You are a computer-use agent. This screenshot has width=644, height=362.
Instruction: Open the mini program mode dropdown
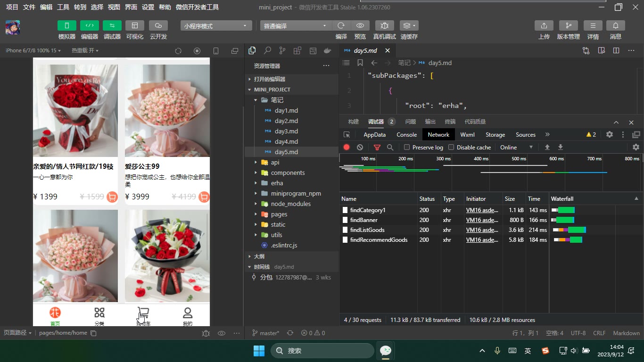(216, 26)
